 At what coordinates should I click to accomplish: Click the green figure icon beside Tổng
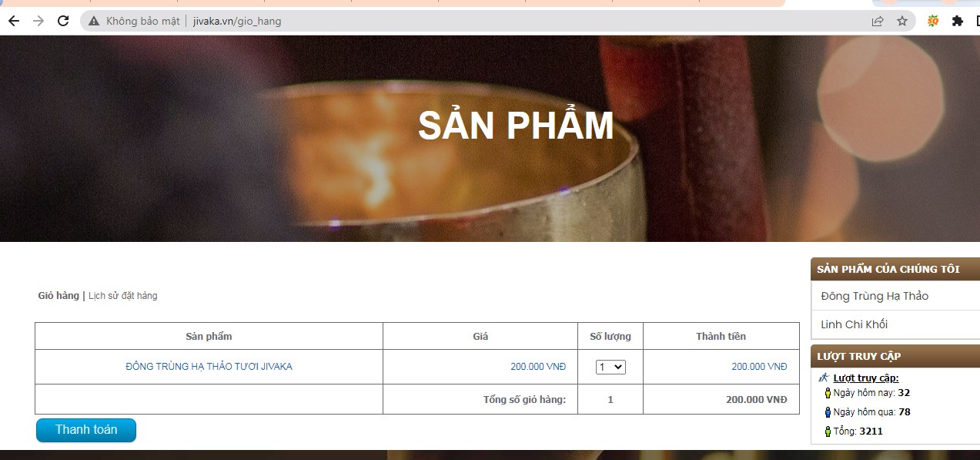(x=828, y=431)
